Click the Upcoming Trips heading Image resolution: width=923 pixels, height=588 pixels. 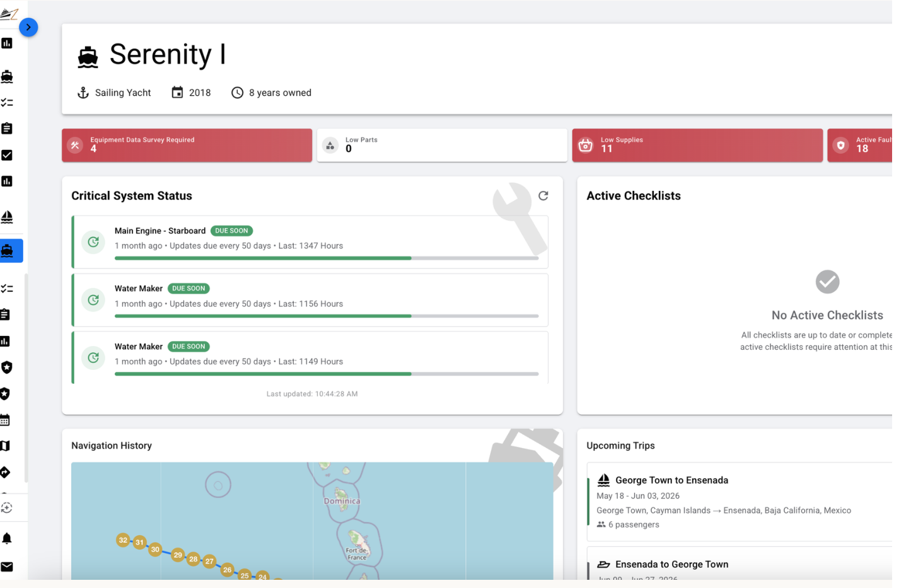coord(620,446)
